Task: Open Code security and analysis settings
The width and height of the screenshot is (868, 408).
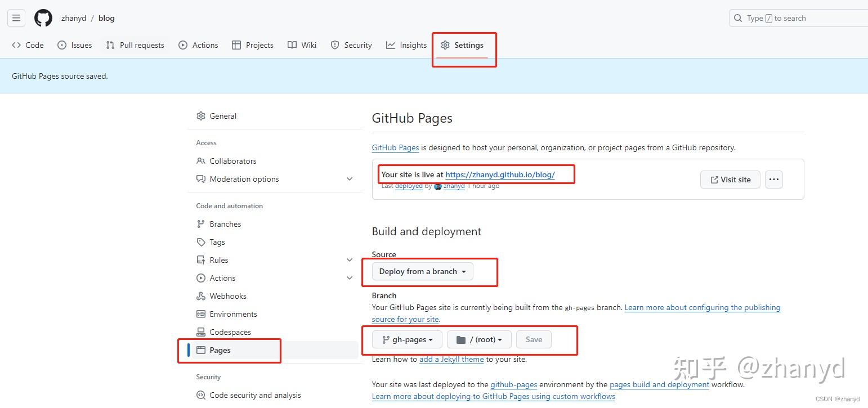Action: click(x=254, y=394)
